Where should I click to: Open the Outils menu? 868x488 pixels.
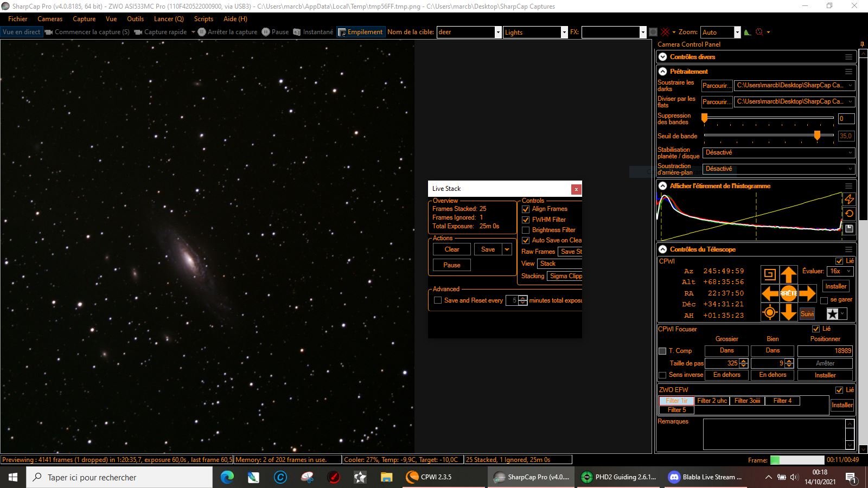[x=135, y=18]
